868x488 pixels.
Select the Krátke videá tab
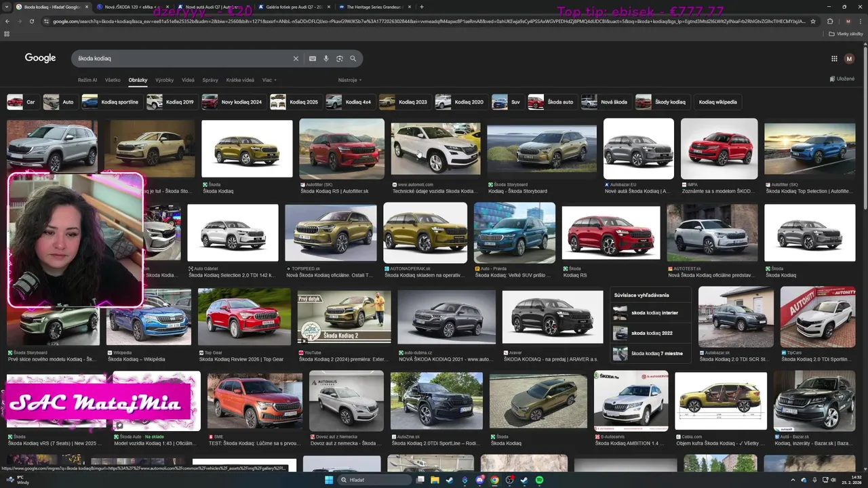click(240, 80)
